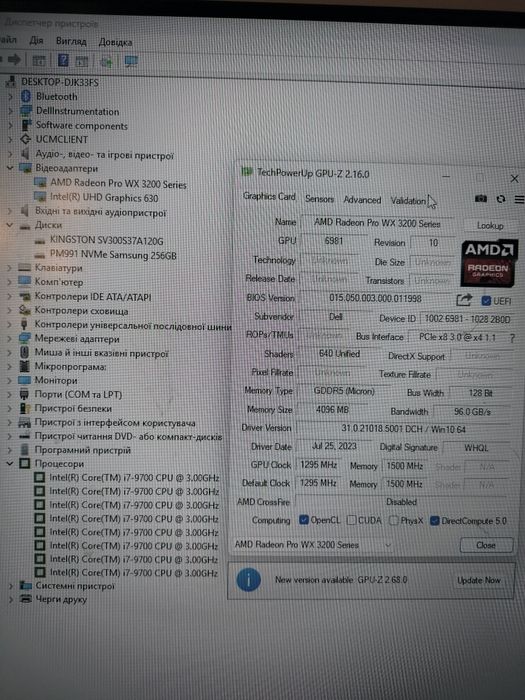Click the update driver toolbar icon
Viewport: 525px width, 700px height.
tap(106, 61)
